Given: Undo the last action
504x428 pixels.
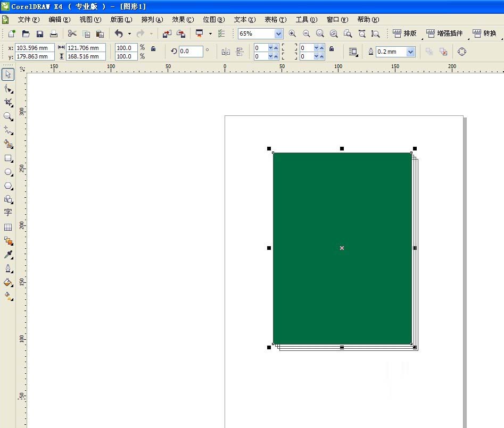Looking at the screenshot, I should coord(119,33).
